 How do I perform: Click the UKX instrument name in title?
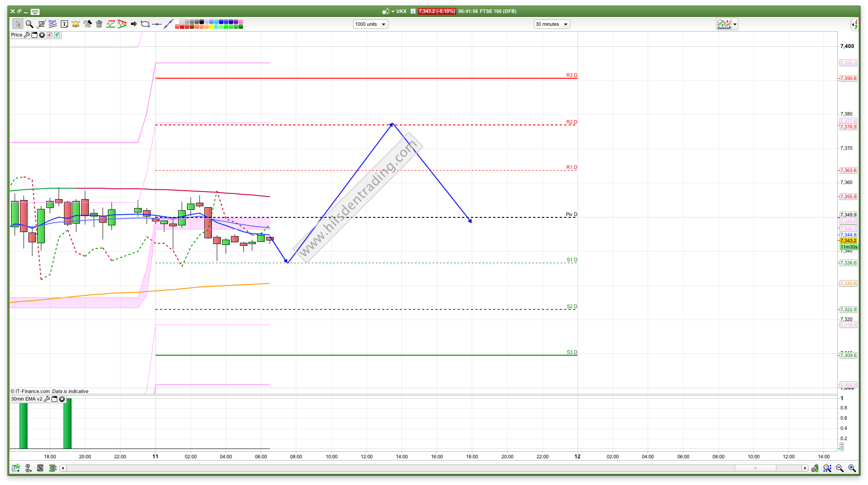tap(401, 11)
